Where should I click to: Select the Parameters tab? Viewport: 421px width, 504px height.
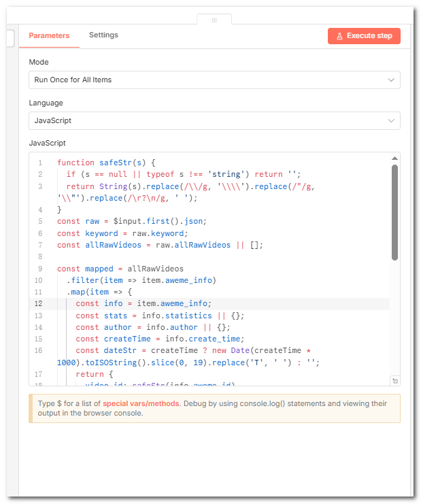[49, 35]
